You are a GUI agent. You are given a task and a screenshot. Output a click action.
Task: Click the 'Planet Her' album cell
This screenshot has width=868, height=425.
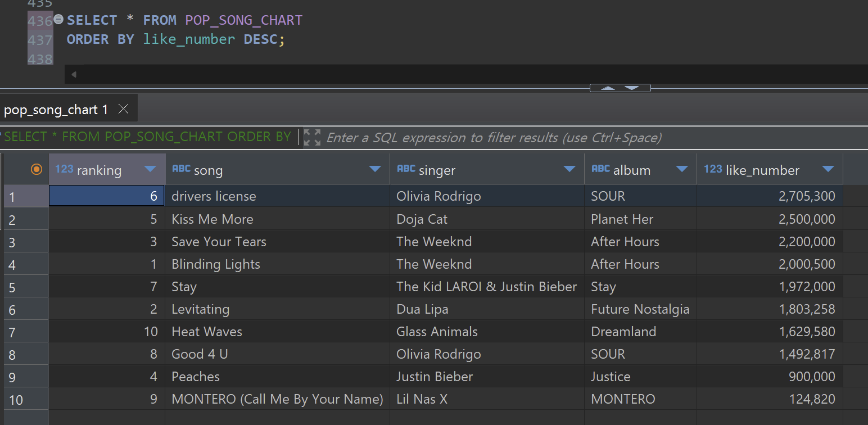point(640,219)
